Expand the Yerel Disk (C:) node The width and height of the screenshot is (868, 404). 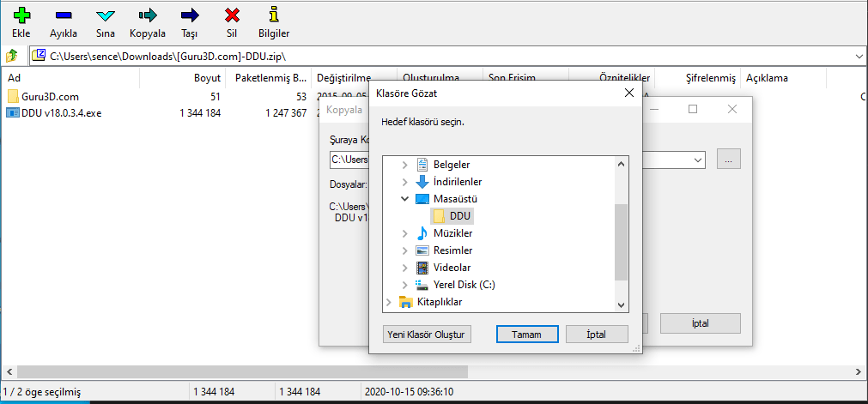coord(404,285)
